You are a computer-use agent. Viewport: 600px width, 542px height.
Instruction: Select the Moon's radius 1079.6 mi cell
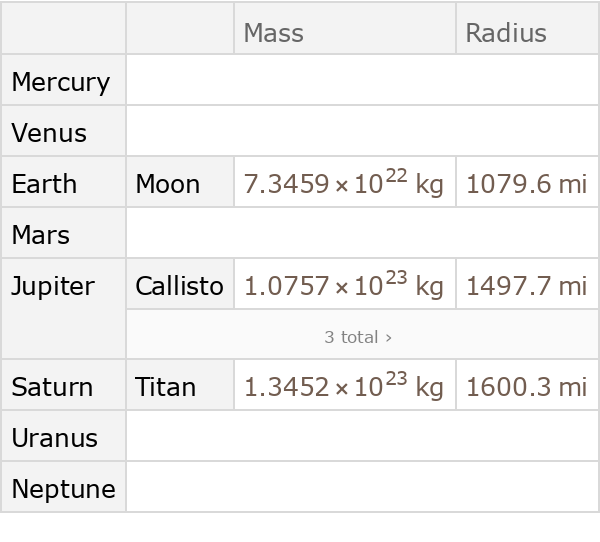point(526,184)
